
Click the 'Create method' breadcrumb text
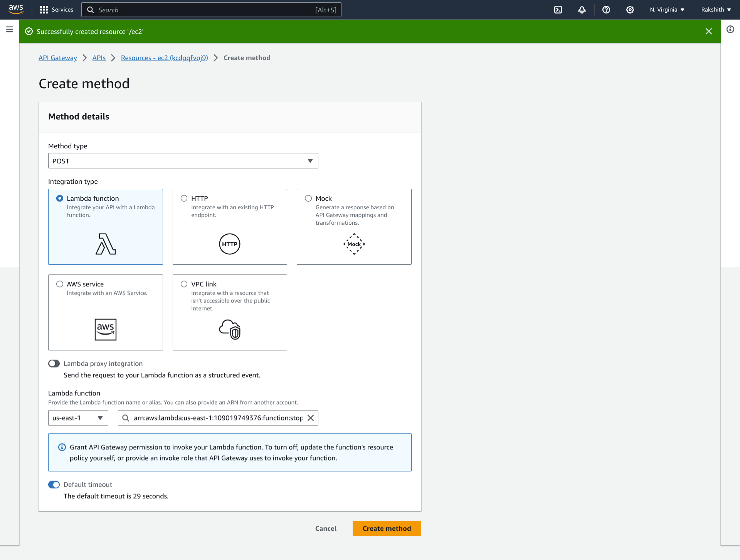pyautogui.click(x=247, y=58)
